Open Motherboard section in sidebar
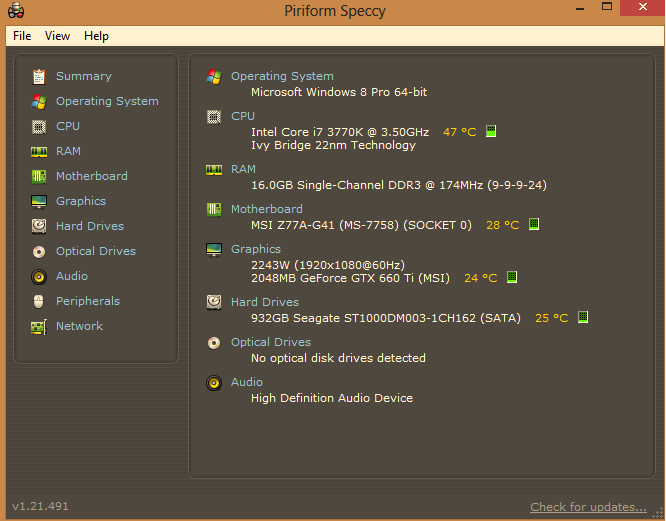The image size is (666, 521). tap(92, 176)
